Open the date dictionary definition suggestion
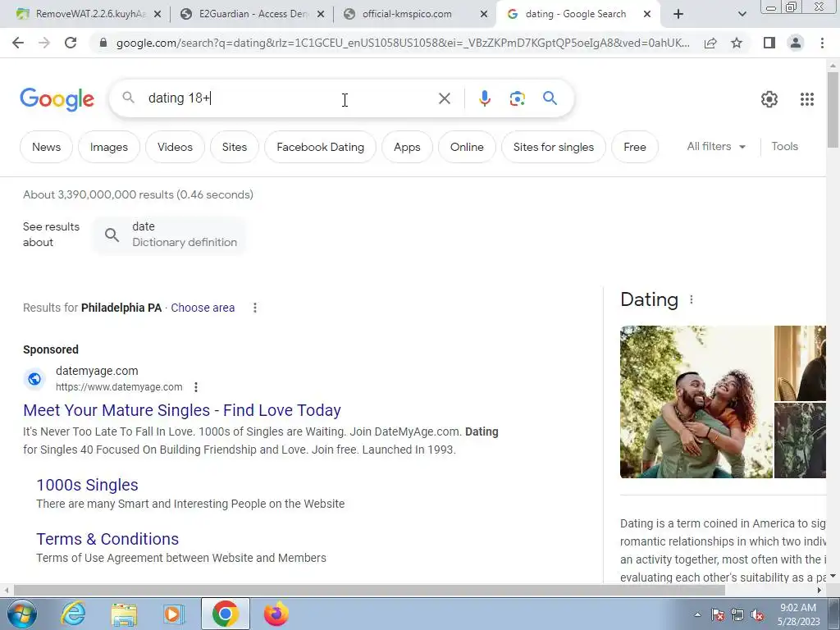This screenshot has height=630, width=840. pos(170,235)
